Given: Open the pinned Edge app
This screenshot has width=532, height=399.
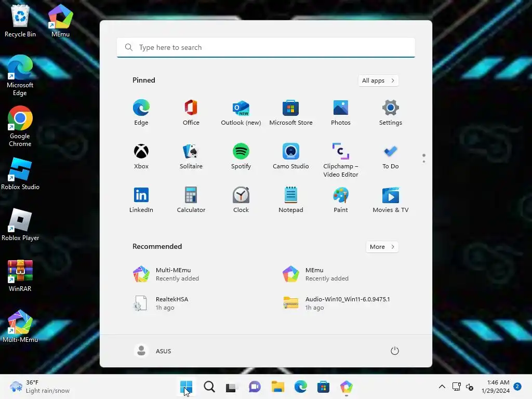Looking at the screenshot, I should (x=141, y=113).
